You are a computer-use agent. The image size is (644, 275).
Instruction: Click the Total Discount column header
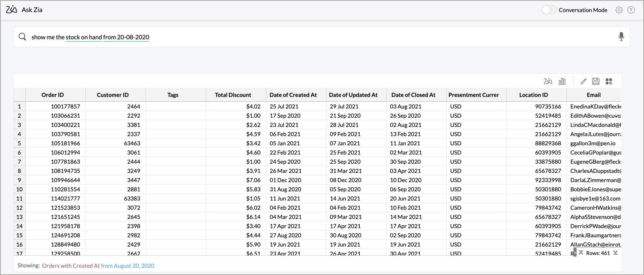[x=233, y=95]
